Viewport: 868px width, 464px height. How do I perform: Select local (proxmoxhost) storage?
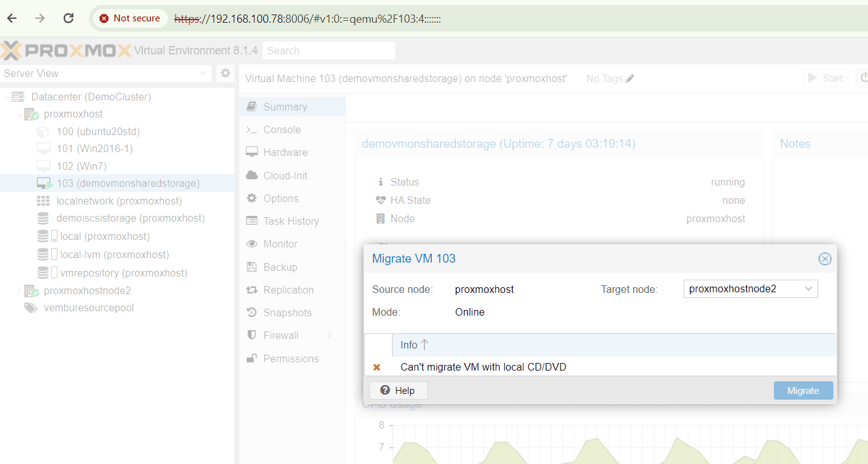click(x=105, y=236)
